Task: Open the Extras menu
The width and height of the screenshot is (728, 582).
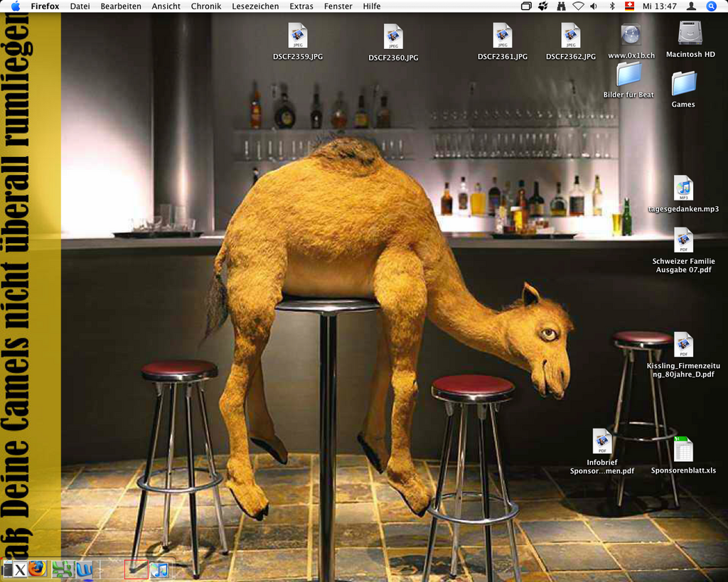Action: pyautogui.click(x=301, y=6)
